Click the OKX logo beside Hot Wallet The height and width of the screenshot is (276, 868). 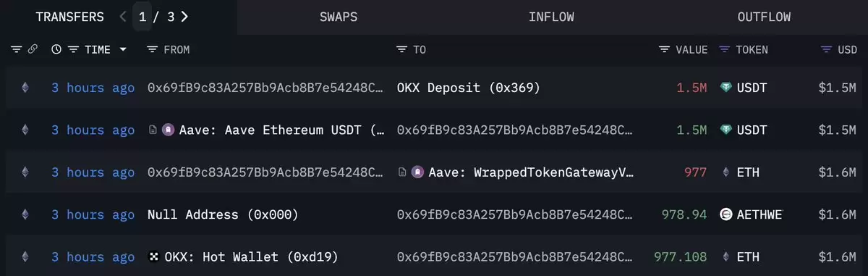click(153, 256)
